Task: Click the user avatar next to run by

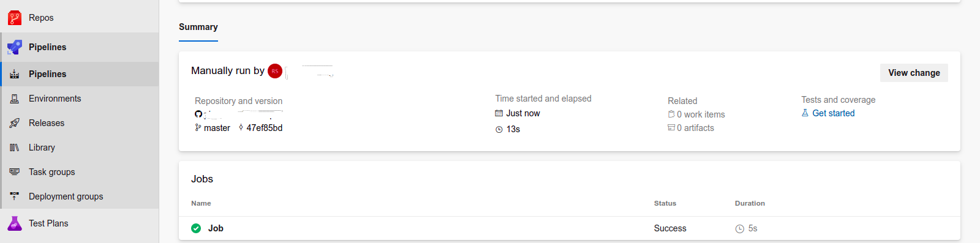Action: coord(275,71)
